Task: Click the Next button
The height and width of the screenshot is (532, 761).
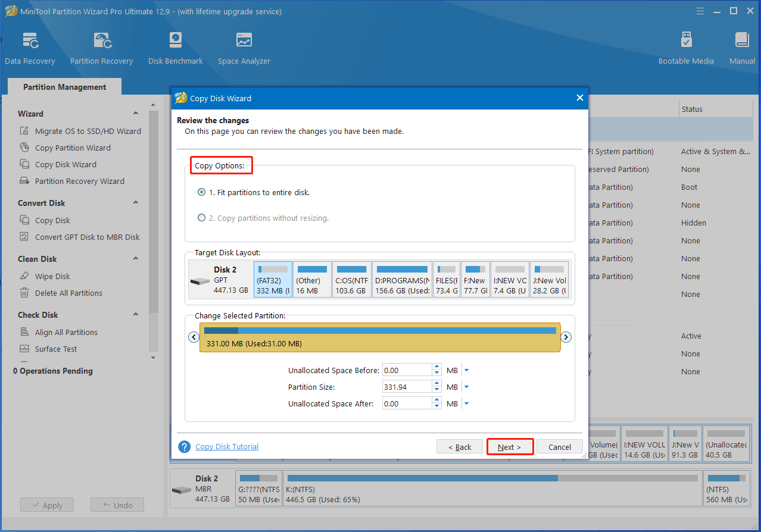Action: 509,447
